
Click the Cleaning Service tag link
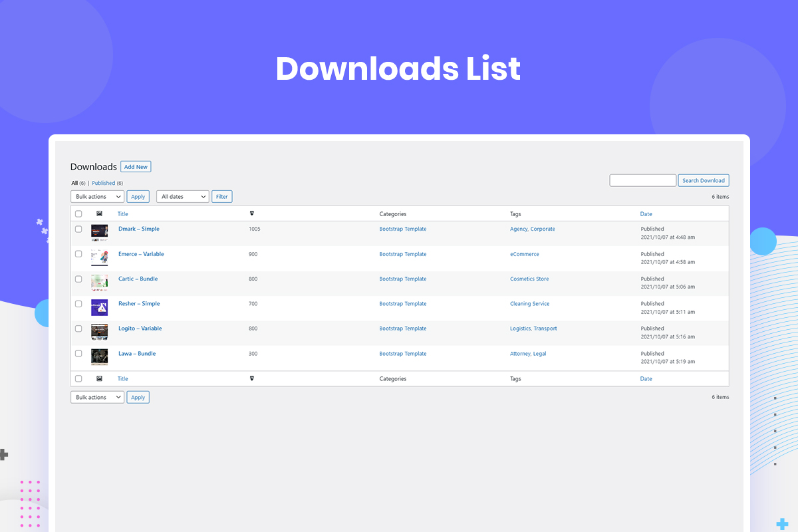pyautogui.click(x=530, y=303)
